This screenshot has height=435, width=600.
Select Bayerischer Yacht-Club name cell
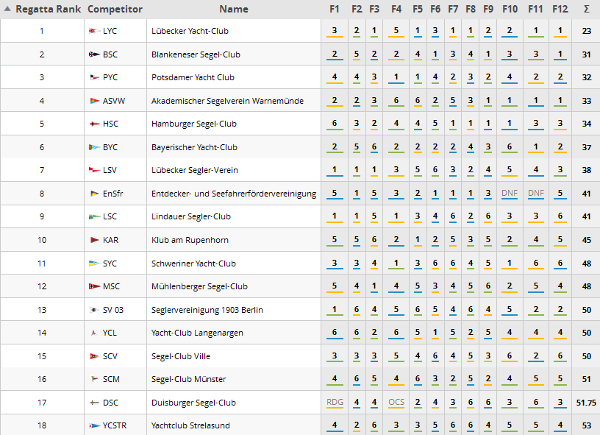tap(194, 147)
